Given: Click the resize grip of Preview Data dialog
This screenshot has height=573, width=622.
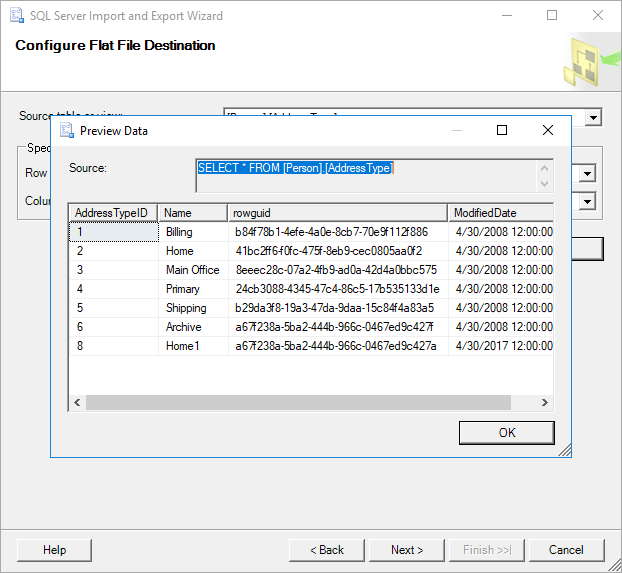Looking at the screenshot, I should point(565,451).
